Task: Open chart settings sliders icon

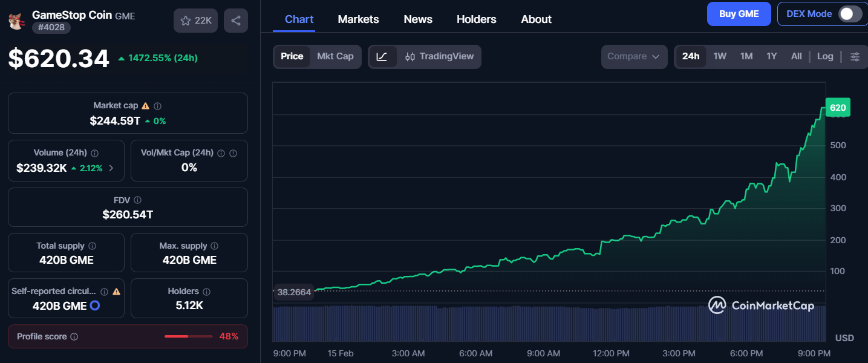Action: 855,56
